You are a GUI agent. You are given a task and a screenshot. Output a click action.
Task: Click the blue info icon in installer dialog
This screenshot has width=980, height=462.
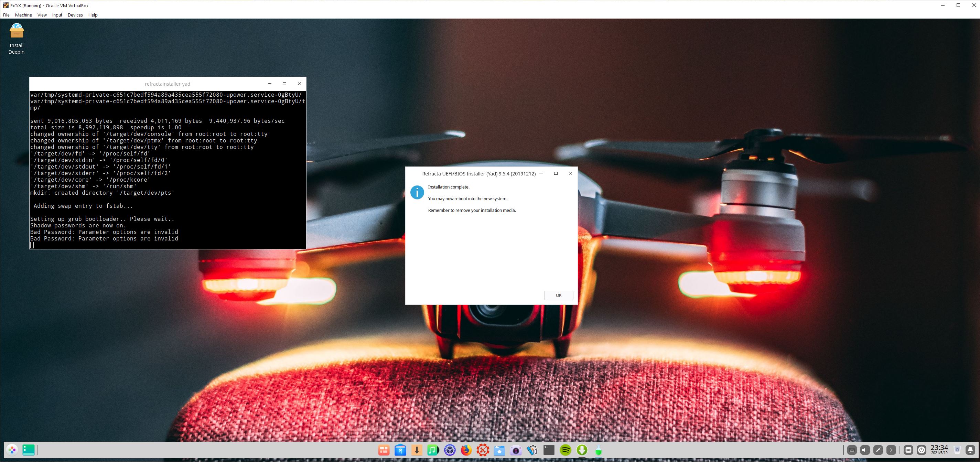click(x=417, y=192)
